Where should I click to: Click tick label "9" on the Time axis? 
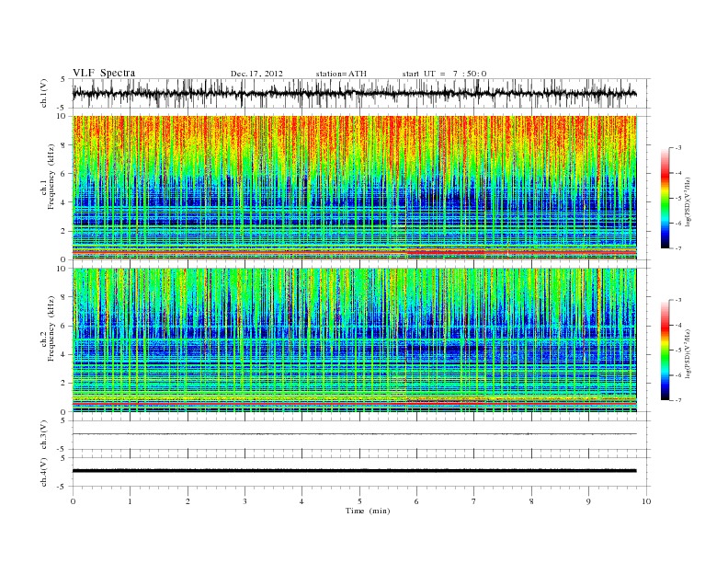click(x=588, y=501)
